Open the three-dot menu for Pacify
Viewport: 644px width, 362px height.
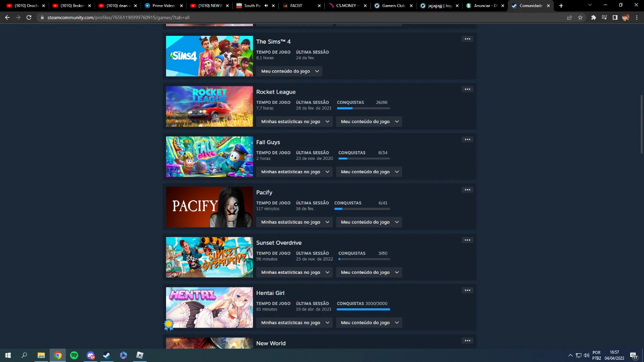[467, 190]
